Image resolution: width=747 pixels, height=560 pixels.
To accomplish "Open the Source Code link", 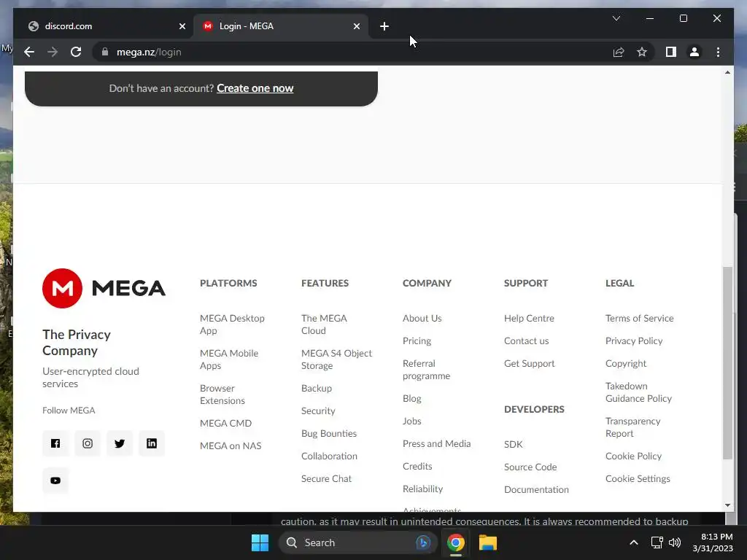I will [x=530, y=467].
